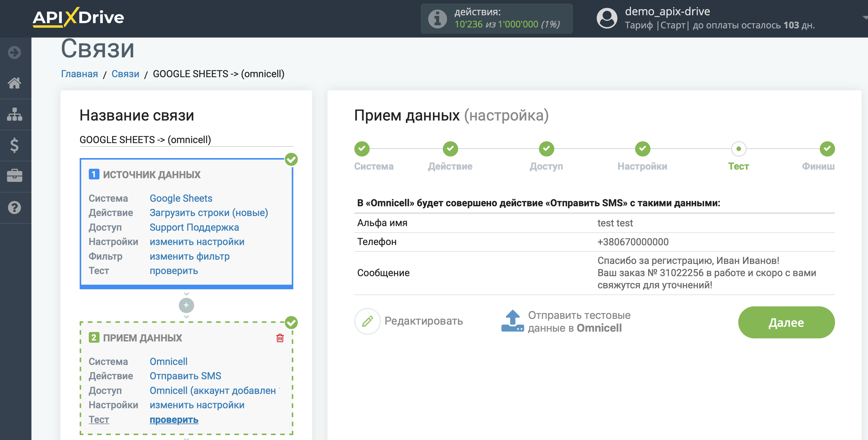
Task: Open the Связи breadcrumb link
Action: click(125, 74)
